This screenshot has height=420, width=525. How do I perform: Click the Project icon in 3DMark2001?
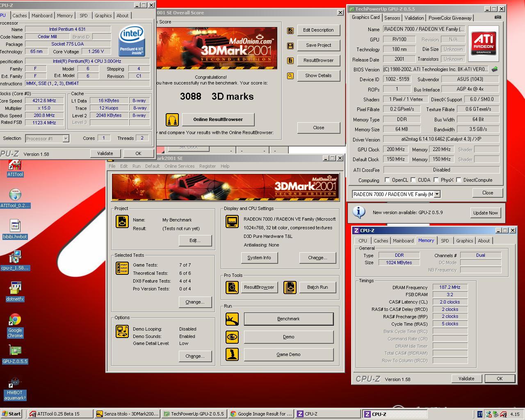pyautogui.click(x=122, y=222)
